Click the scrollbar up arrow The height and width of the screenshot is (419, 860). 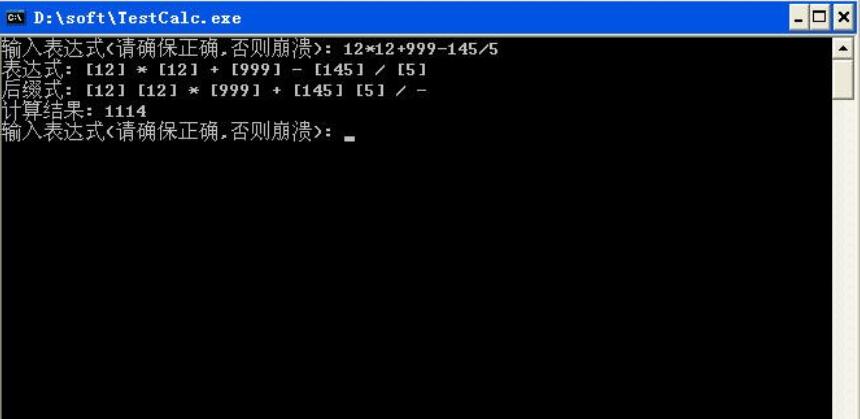tap(843, 49)
